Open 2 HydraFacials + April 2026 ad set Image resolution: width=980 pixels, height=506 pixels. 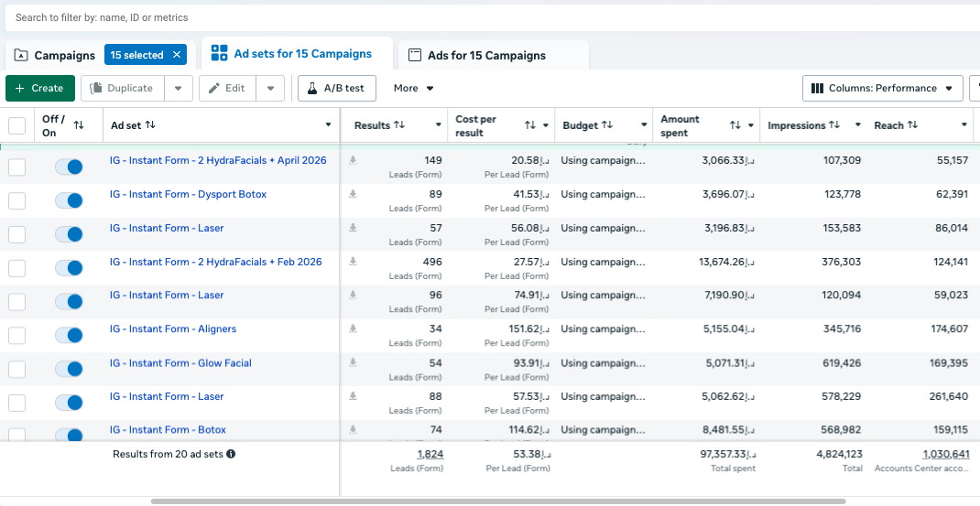(x=218, y=160)
